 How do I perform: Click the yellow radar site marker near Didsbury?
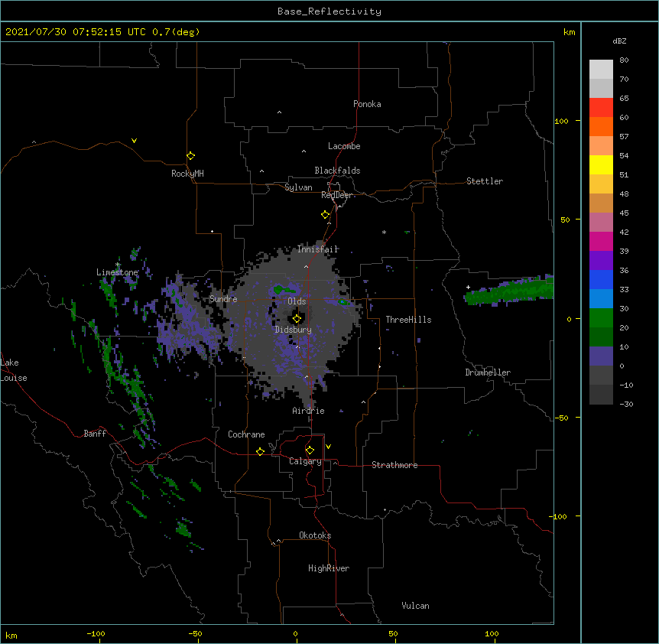pos(297,319)
